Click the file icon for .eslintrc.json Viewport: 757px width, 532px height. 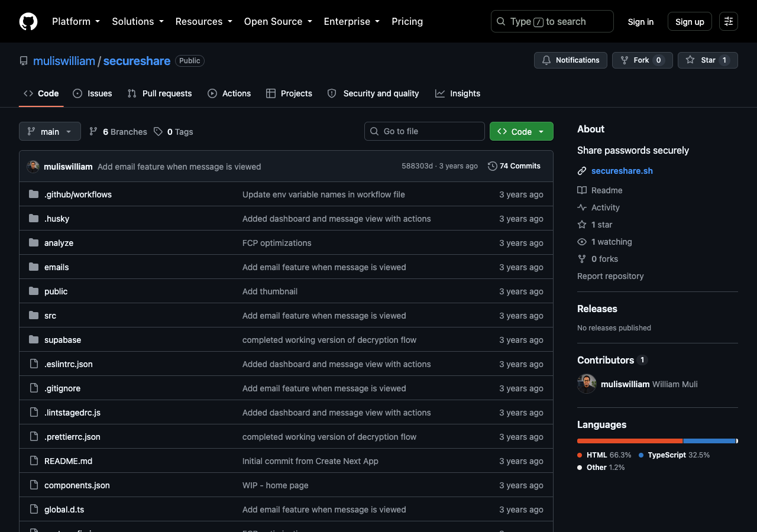(x=34, y=364)
